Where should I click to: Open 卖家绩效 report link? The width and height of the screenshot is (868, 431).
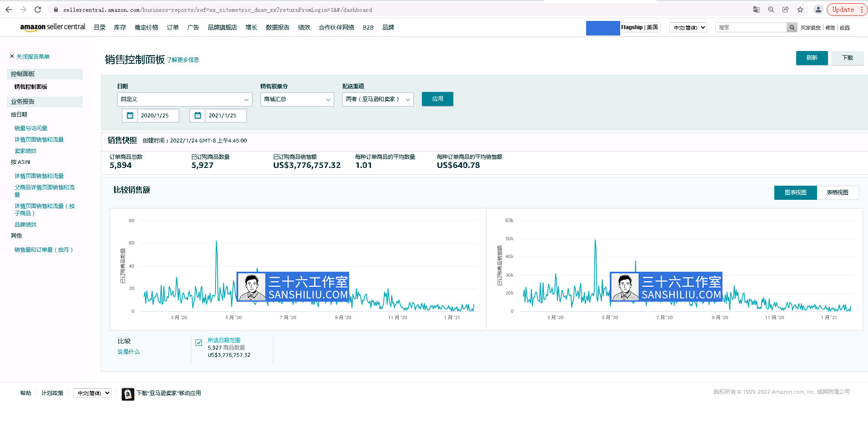pos(25,151)
